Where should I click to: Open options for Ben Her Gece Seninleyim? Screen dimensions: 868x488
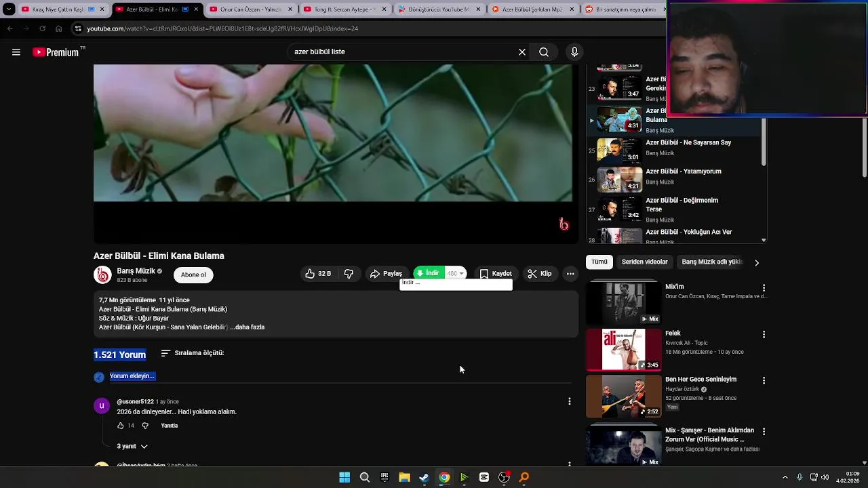pyautogui.click(x=764, y=381)
